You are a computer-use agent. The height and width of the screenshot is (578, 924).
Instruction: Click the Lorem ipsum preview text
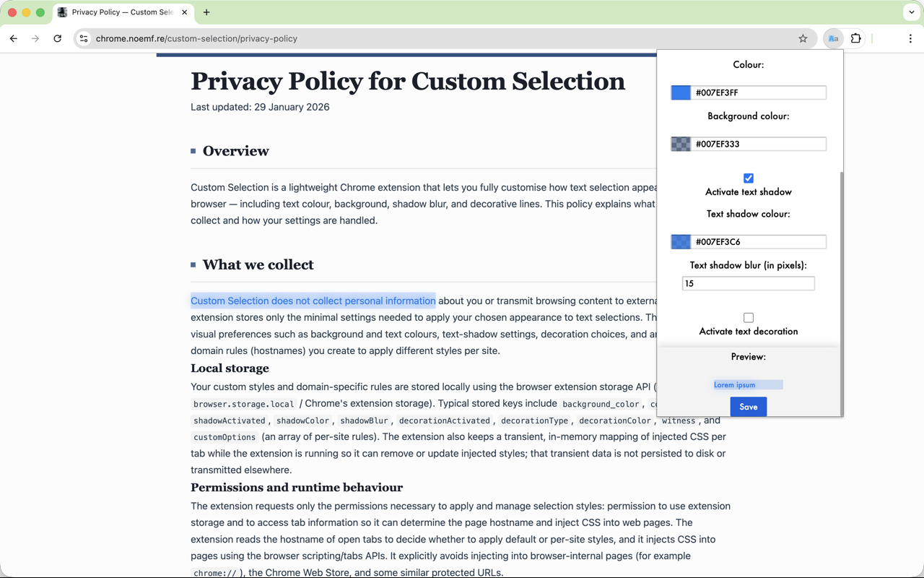[734, 385]
